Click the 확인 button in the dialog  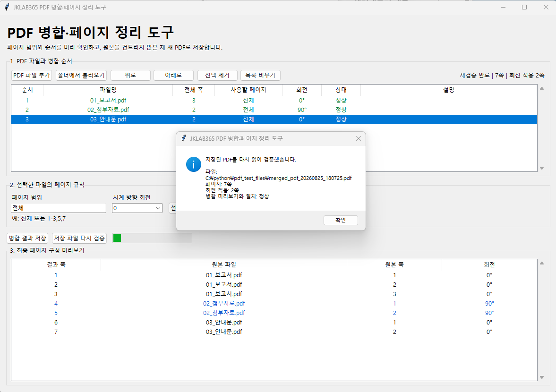pos(341,220)
